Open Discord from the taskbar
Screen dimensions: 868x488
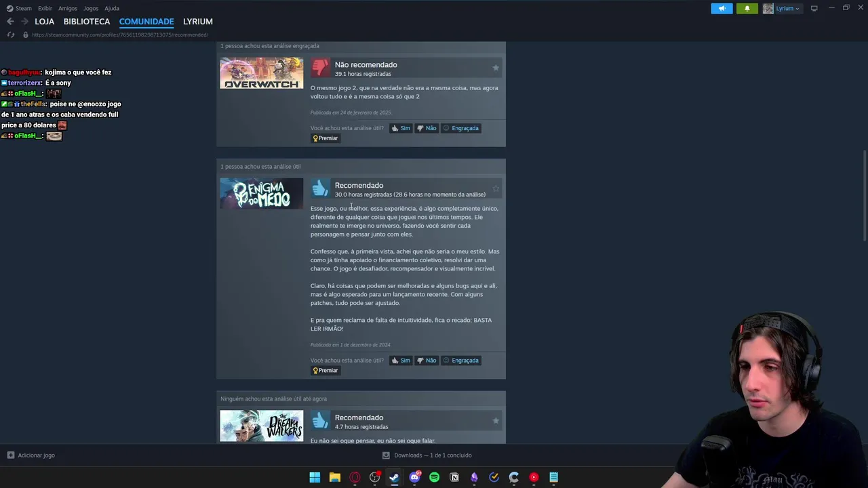(x=414, y=477)
